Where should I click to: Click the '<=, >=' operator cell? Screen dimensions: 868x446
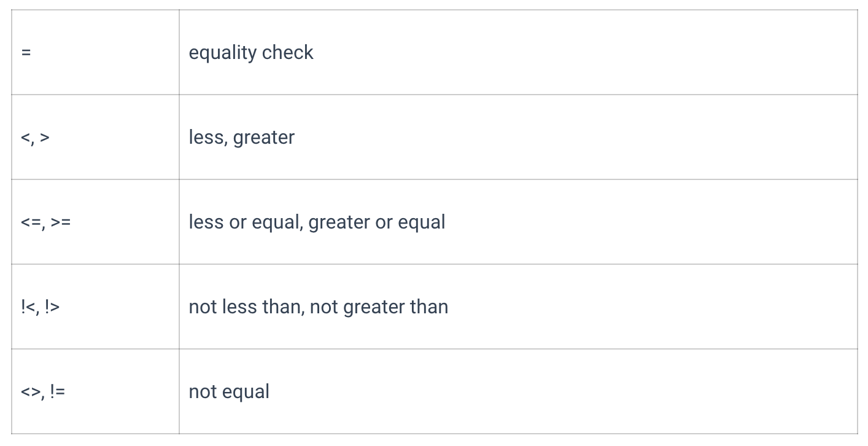coord(95,222)
